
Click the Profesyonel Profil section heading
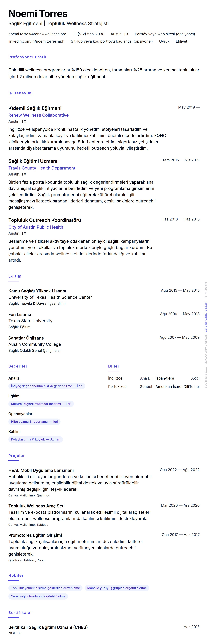click(27, 57)
